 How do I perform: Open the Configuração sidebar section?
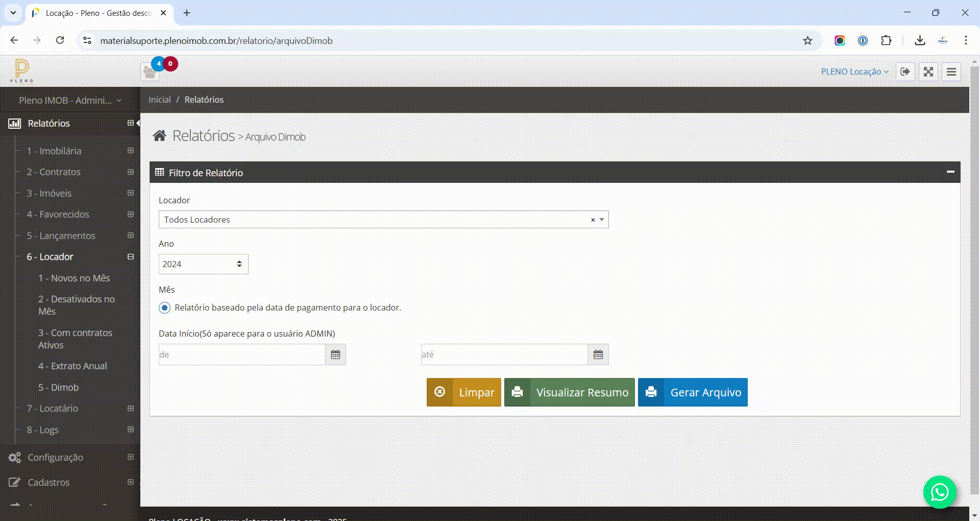click(70, 457)
